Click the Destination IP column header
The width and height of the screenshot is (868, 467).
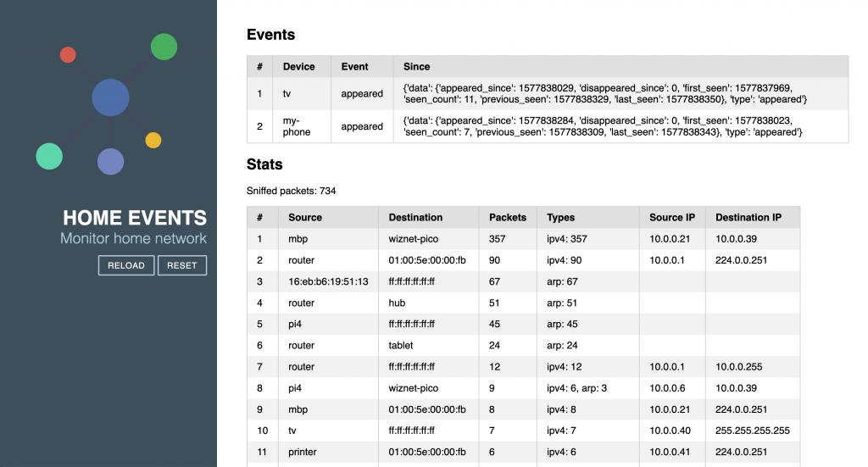748,218
